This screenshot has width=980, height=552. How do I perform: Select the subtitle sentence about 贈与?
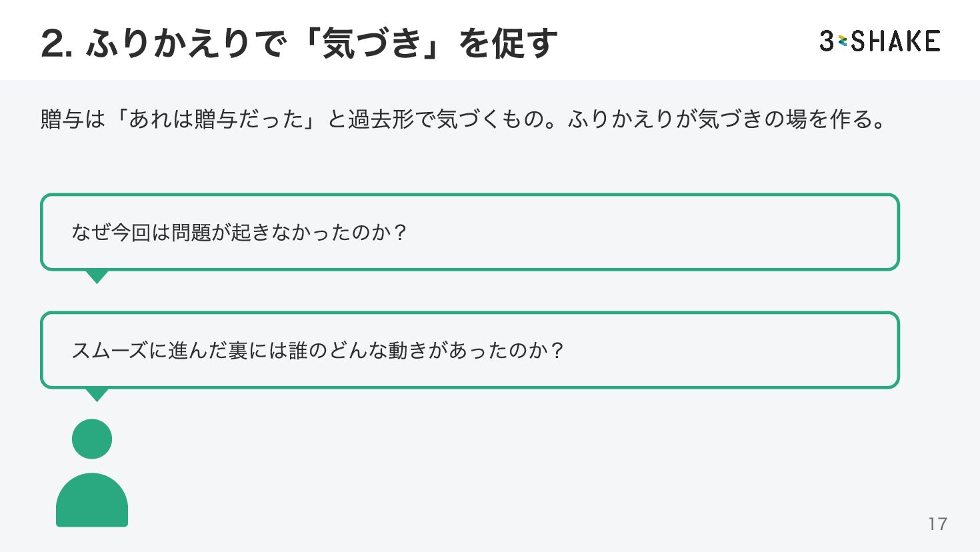[x=463, y=119]
